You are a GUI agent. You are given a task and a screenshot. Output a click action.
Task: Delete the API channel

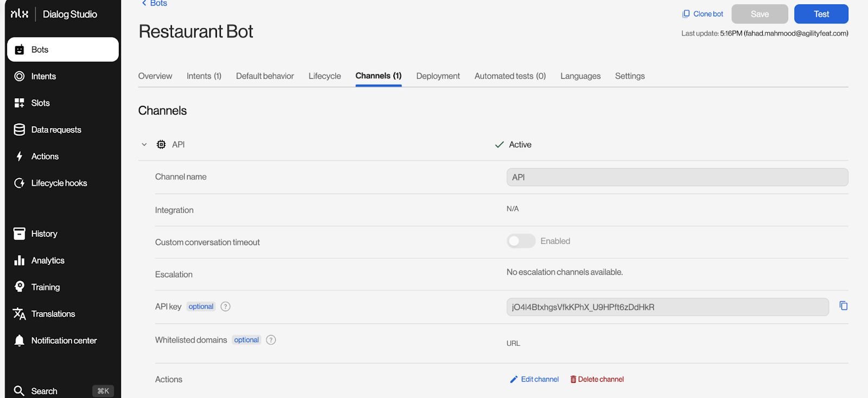coord(597,380)
